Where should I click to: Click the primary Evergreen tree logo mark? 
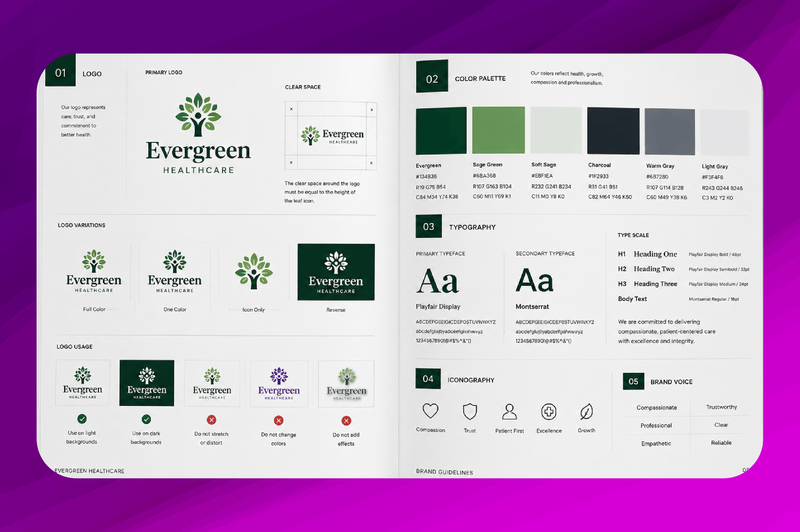click(198, 114)
